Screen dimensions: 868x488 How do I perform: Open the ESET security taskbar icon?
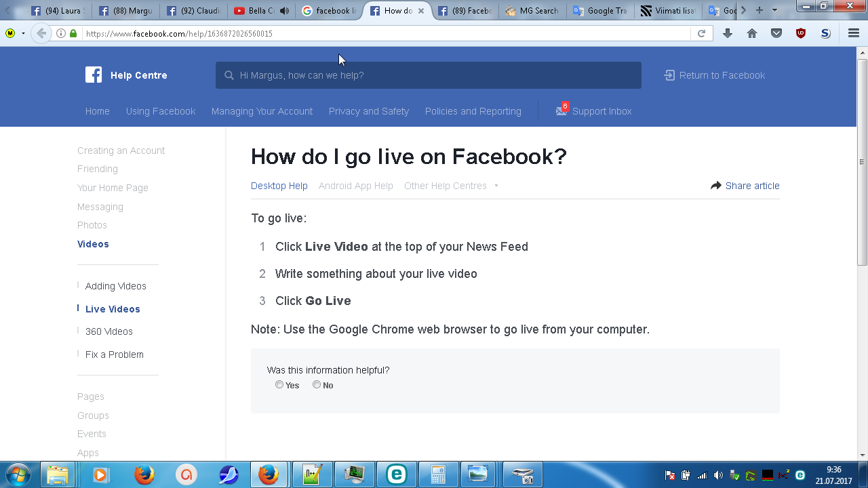coord(396,474)
